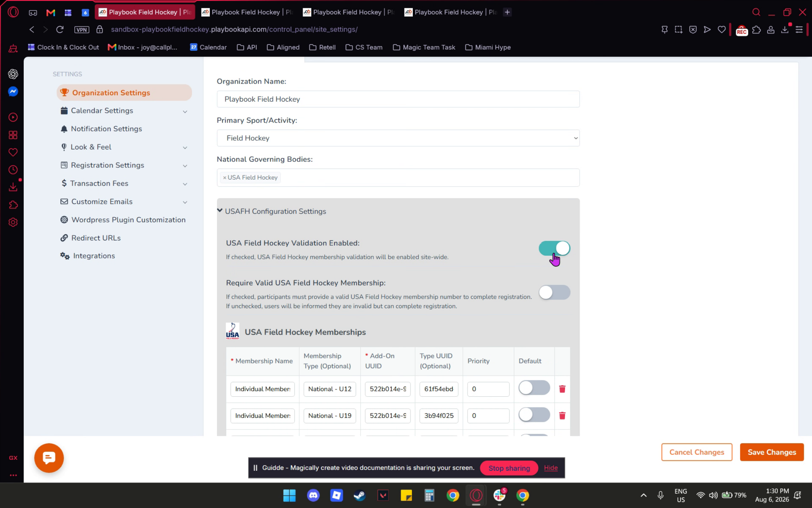Open the Easy Setup menu icon

pos(799,29)
